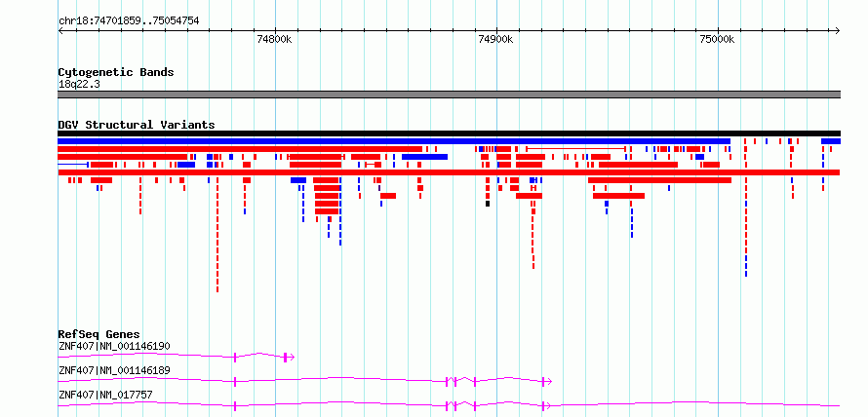Viewport: 868px width, 417px height.
Task: Select the thin red line variant with end caps
Action: pyautogui.click(x=575, y=149)
